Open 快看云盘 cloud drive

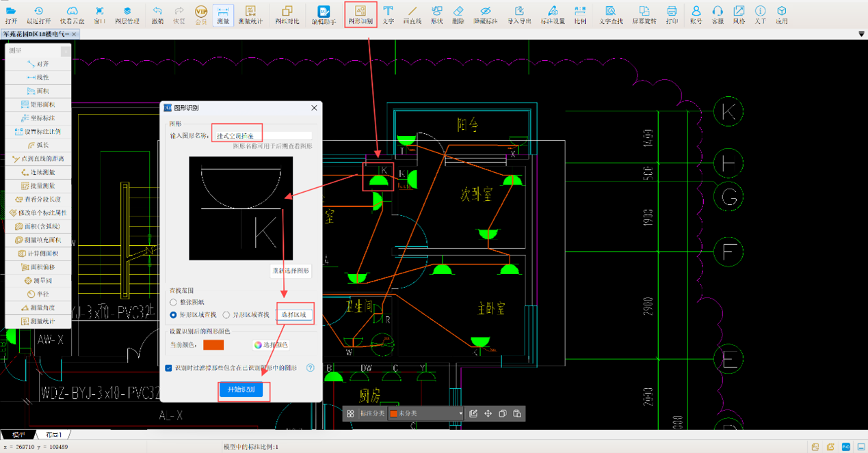click(x=72, y=14)
